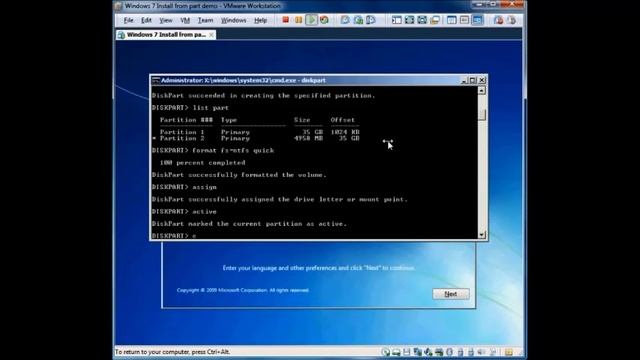The width and height of the screenshot is (640, 360).
Task: Click the Partition 2 row in list
Action: pos(256,138)
